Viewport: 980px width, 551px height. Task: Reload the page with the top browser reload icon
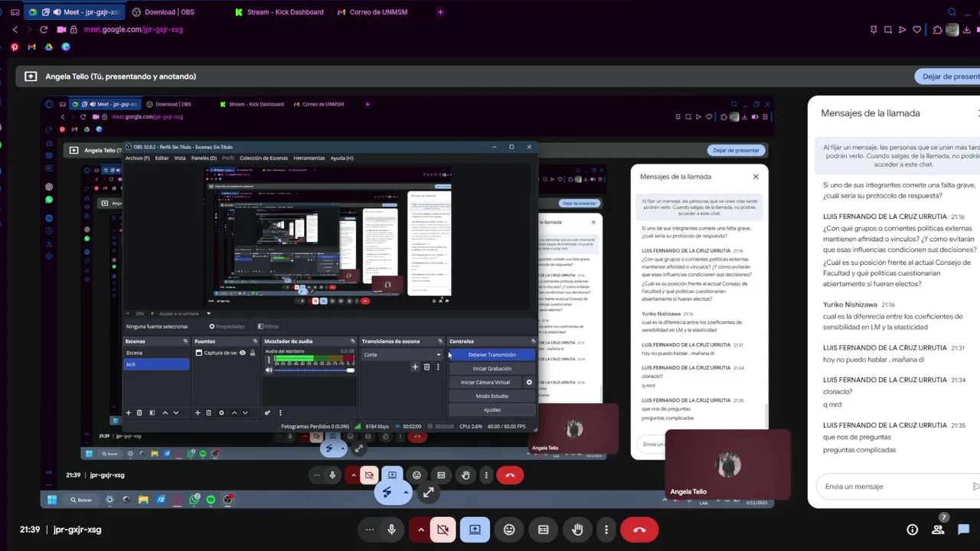click(x=44, y=29)
